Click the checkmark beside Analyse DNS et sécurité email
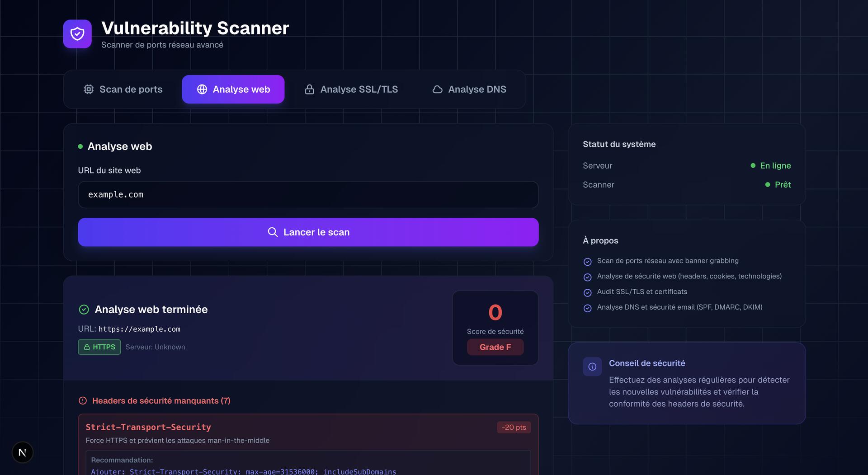The image size is (868, 475). pos(588,308)
